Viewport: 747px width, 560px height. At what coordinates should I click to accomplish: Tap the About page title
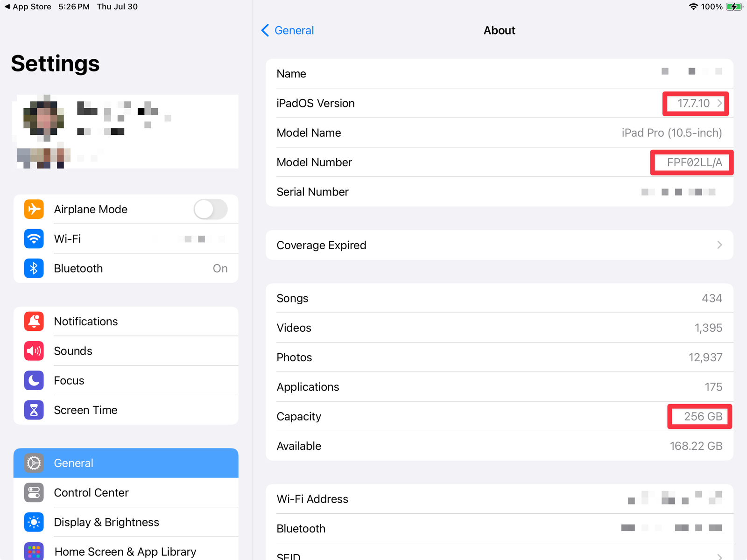click(500, 30)
